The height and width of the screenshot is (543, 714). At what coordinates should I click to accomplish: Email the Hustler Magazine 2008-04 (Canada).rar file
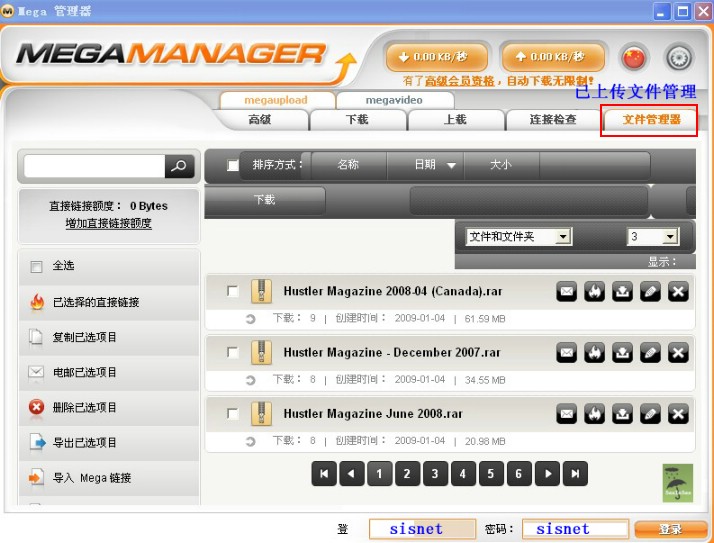pos(566,292)
